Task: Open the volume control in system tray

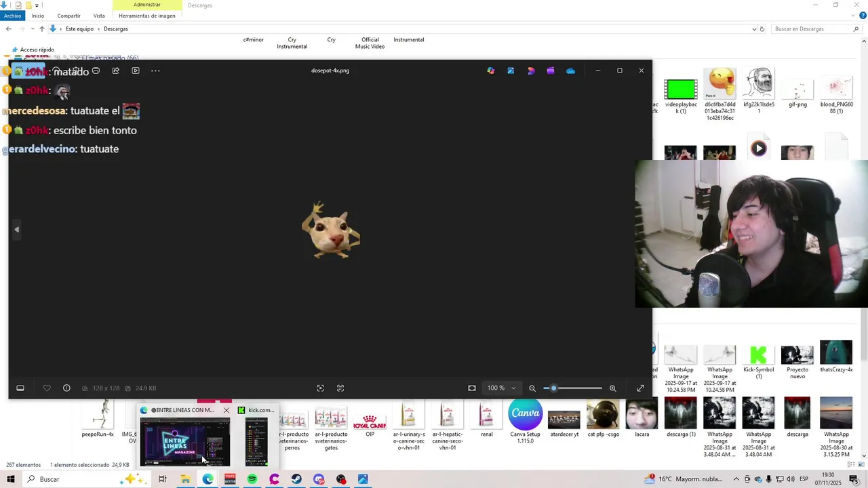Action: (x=791, y=479)
